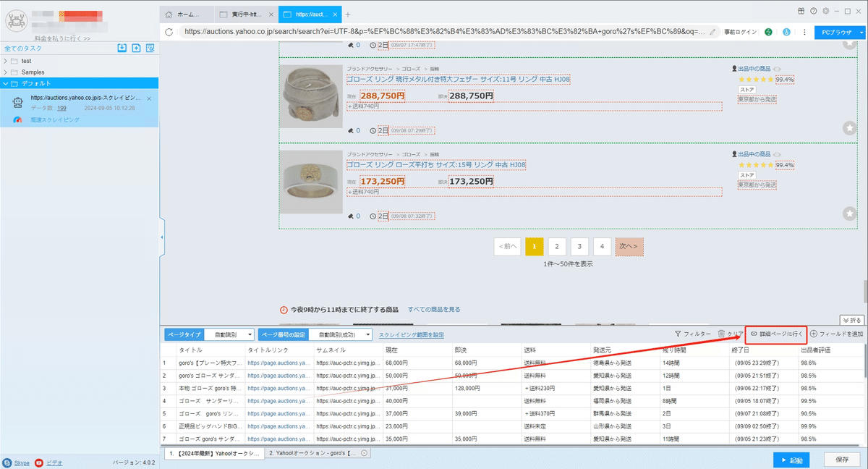Image resolution: width=868 pixels, height=469 pixels.
Task: Reload the page with the refresh icon
Action: (169, 32)
